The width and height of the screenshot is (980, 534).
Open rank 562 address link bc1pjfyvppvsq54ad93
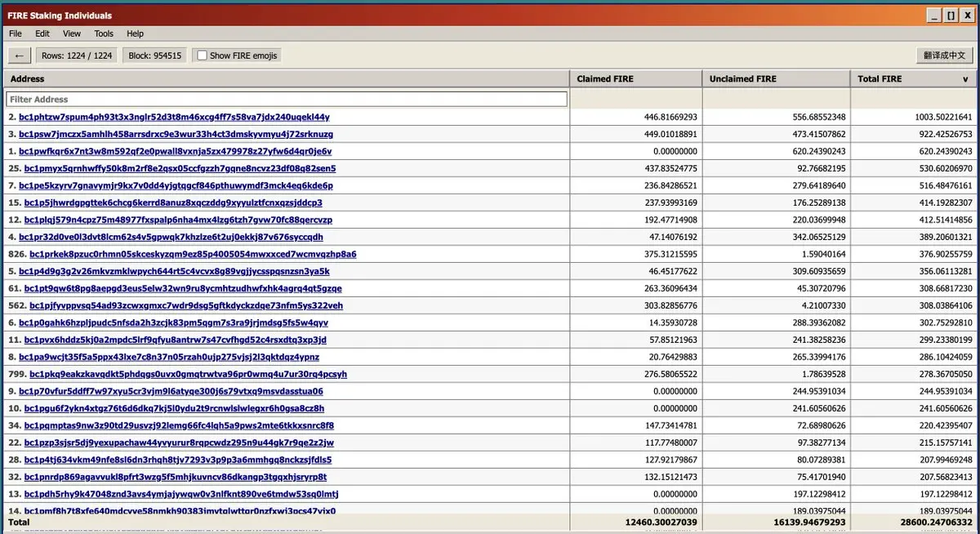point(186,305)
